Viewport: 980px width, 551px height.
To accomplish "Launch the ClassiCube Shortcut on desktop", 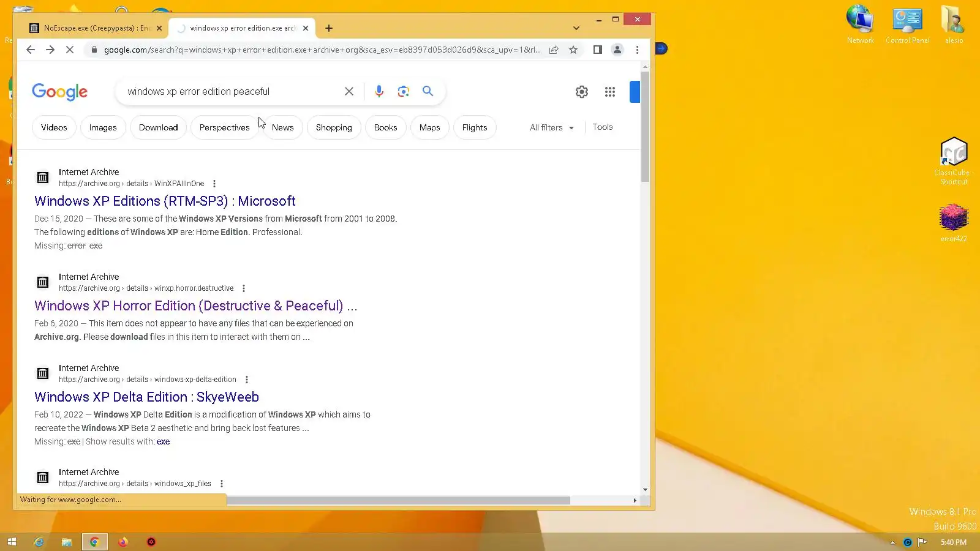I will [x=954, y=161].
